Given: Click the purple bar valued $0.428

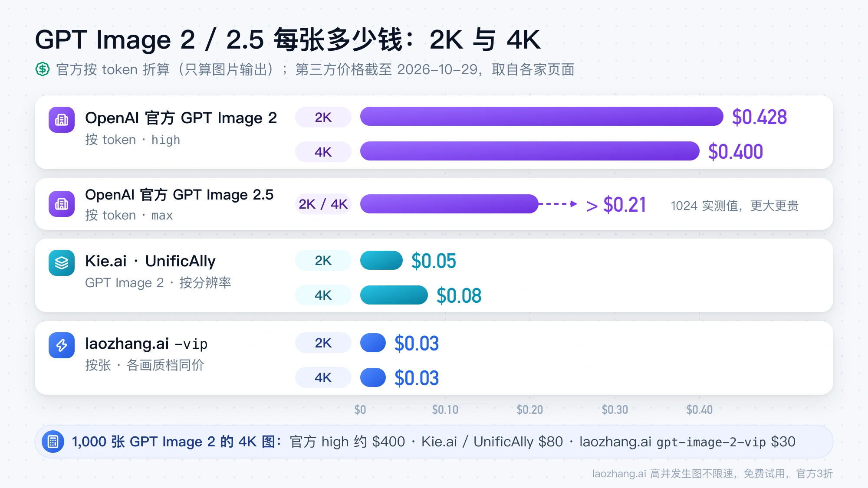Looking at the screenshot, I should (542, 117).
